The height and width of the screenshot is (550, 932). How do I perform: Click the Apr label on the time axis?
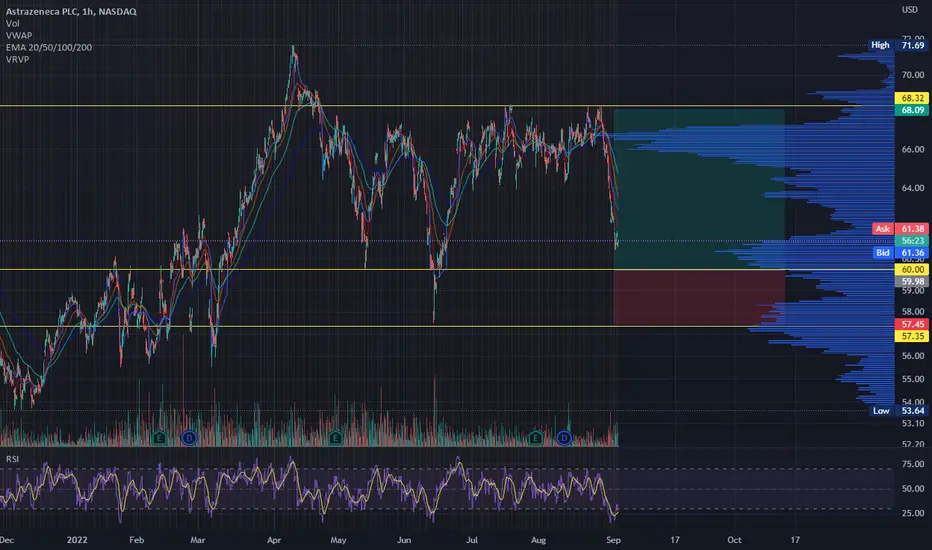point(273,540)
